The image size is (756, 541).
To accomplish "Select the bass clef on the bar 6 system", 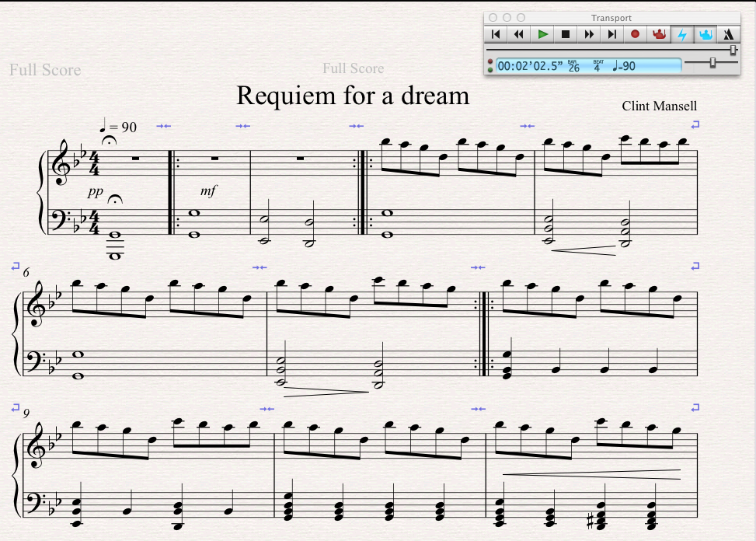I will [35, 361].
